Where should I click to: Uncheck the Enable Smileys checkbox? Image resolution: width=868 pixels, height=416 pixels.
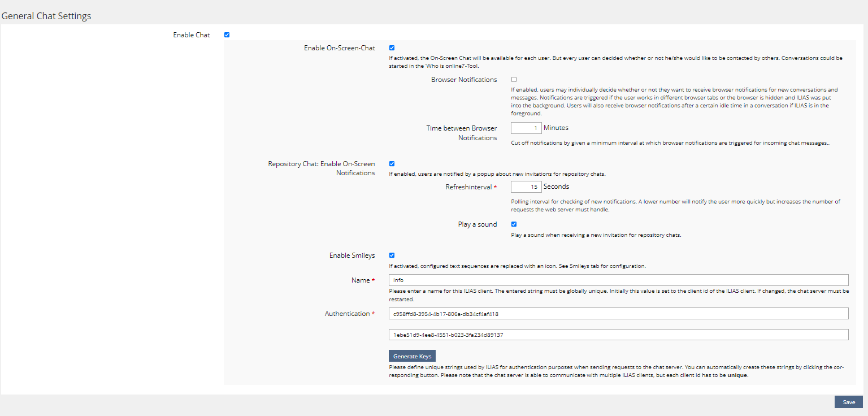(392, 255)
